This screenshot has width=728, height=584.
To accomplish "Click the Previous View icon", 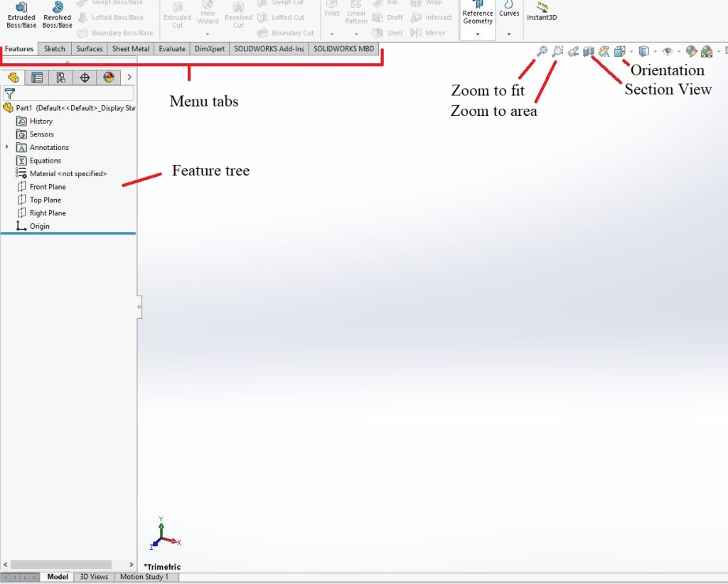I will click(x=573, y=51).
